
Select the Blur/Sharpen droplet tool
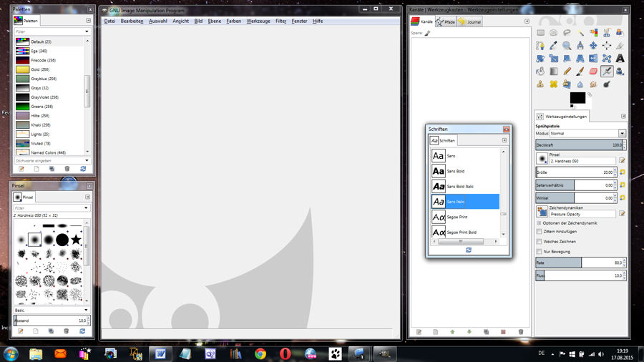click(x=580, y=84)
